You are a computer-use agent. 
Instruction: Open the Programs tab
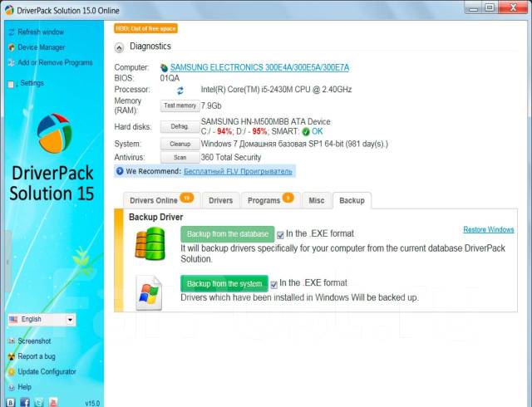tap(268, 200)
